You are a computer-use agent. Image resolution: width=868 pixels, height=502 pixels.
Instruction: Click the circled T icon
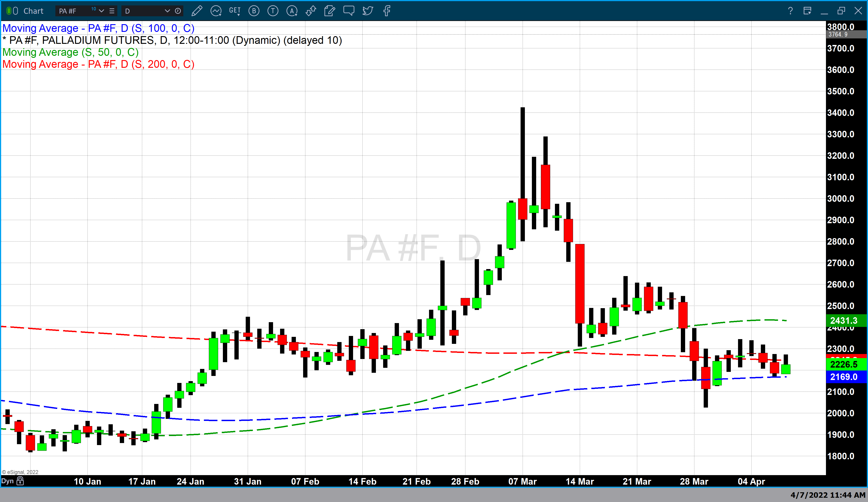point(273,11)
